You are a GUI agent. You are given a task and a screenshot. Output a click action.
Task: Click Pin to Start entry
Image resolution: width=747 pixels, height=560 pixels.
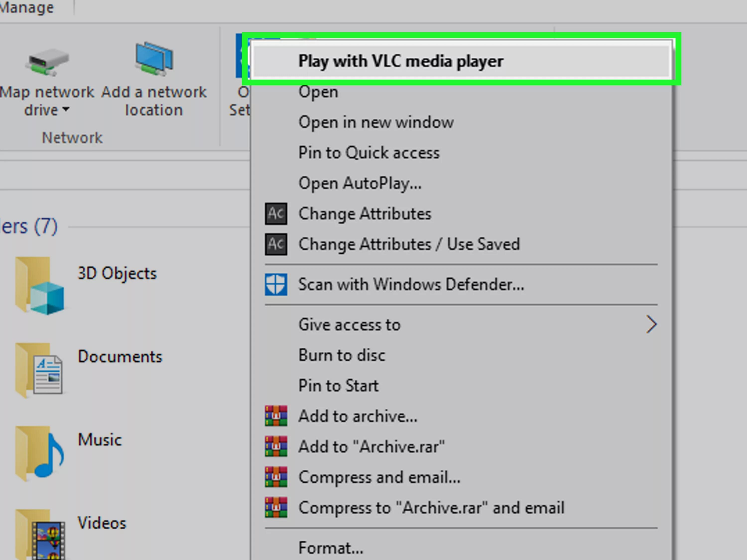tap(338, 386)
